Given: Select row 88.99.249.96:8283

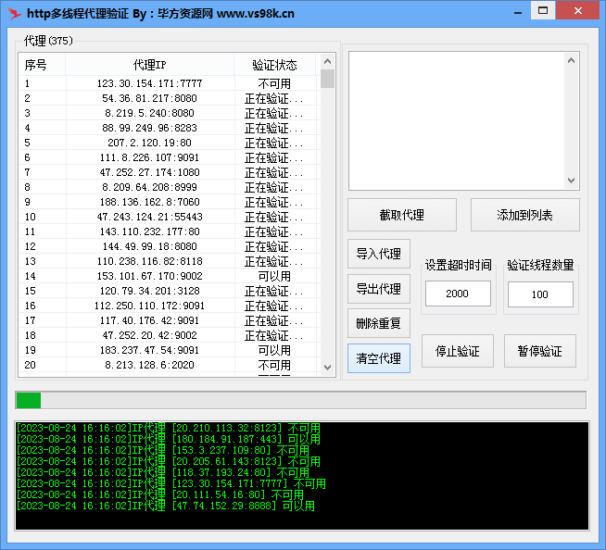Looking at the screenshot, I should 170,128.
